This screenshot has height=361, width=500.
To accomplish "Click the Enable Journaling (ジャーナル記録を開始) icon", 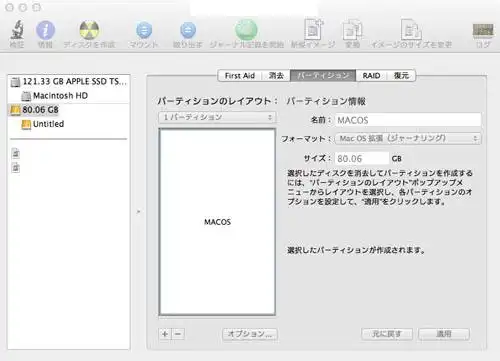I will 246,30.
